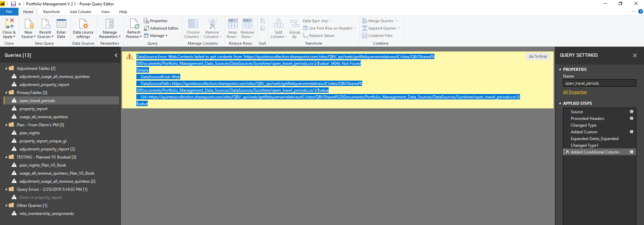Click the Recent Sources icon

45,24
